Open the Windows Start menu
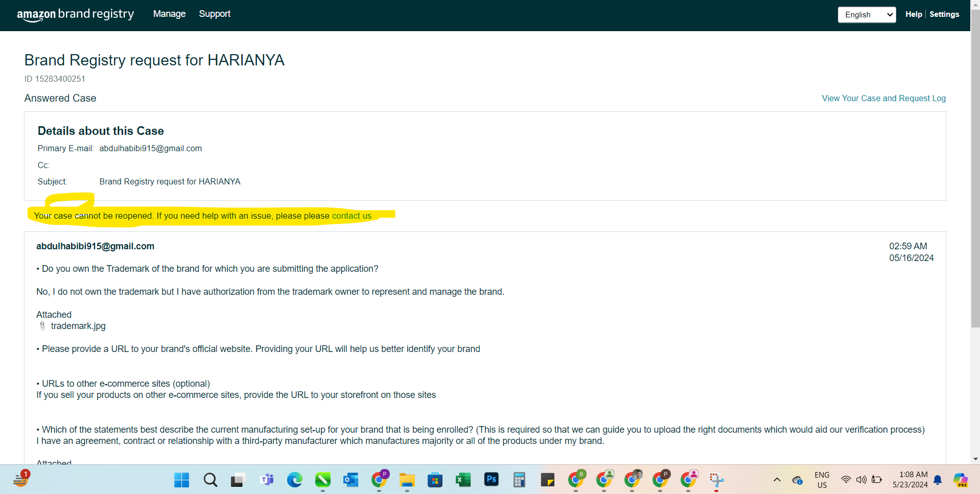This screenshot has width=980, height=494. [x=181, y=480]
